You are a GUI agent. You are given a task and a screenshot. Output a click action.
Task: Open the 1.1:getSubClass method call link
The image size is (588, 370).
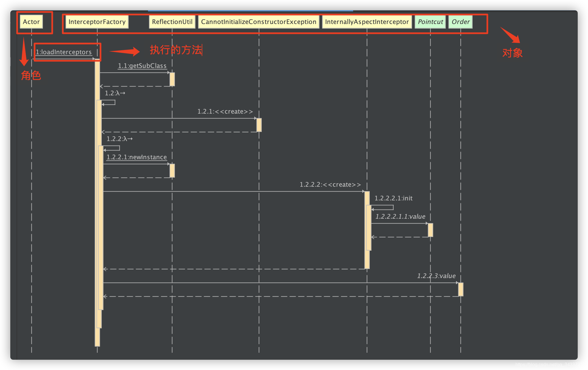pos(142,66)
